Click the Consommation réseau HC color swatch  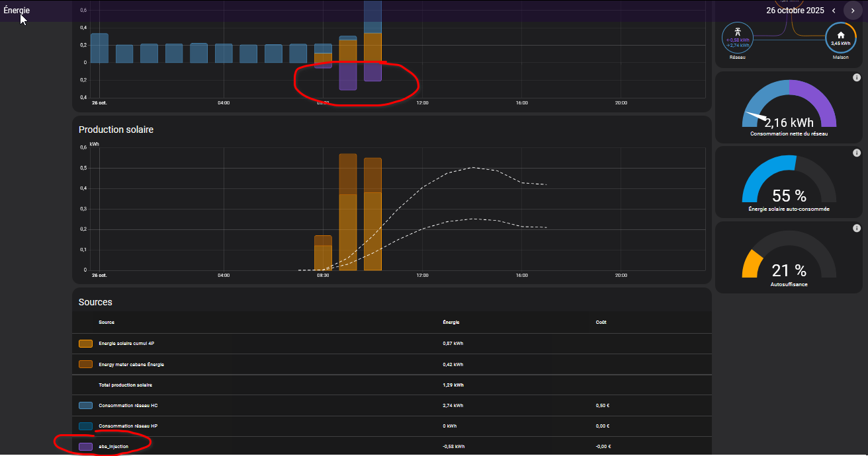pyautogui.click(x=85, y=405)
